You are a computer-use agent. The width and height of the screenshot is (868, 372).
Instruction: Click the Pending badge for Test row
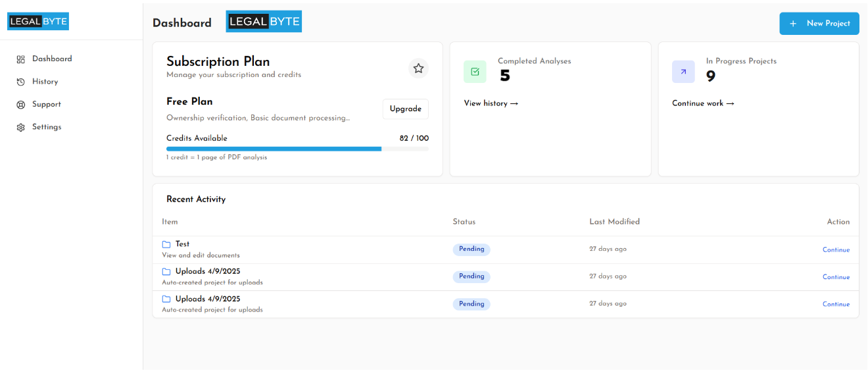coord(471,250)
